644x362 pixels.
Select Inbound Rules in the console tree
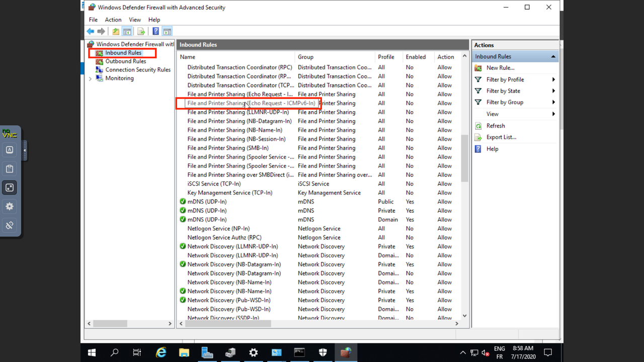[123, 53]
